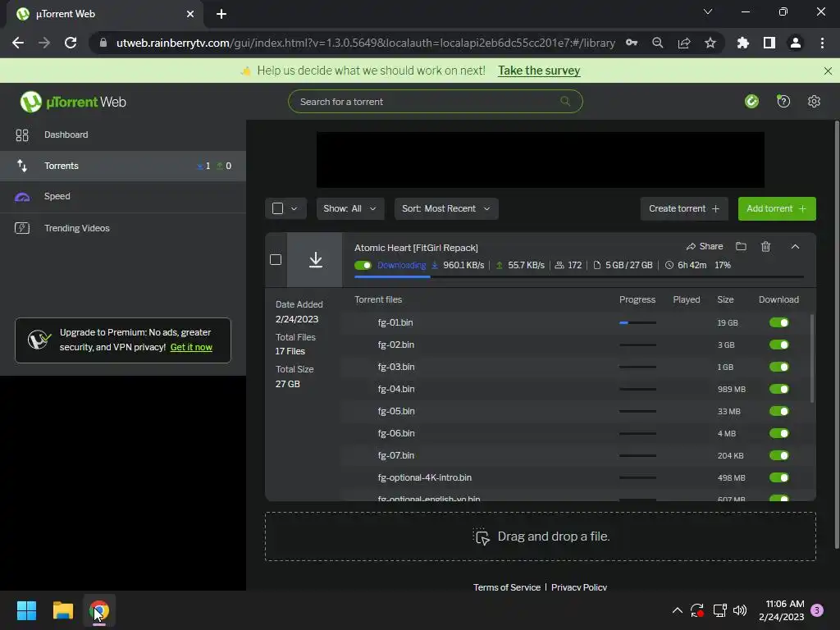
Task: Open Speed in sidebar
Action: pyautogui.click(x=123, y=196)
